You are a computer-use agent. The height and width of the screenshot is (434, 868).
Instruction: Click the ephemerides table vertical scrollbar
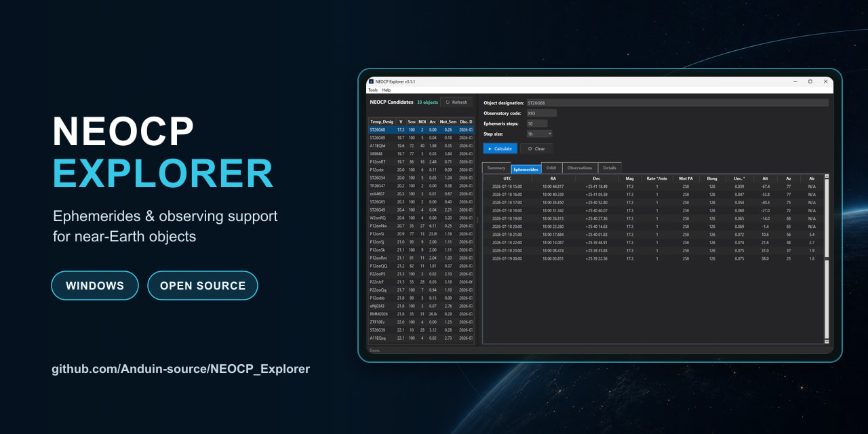click(x=827, y=258)
